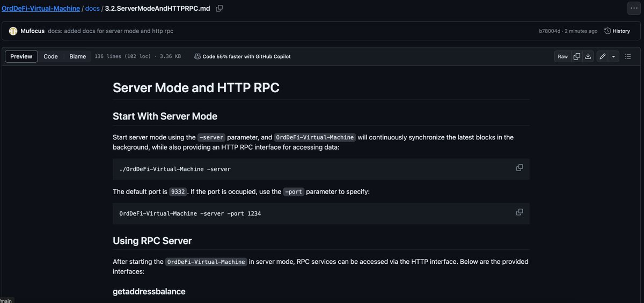
Task: Open commit message about server mode docs
Action: point(111,31)
